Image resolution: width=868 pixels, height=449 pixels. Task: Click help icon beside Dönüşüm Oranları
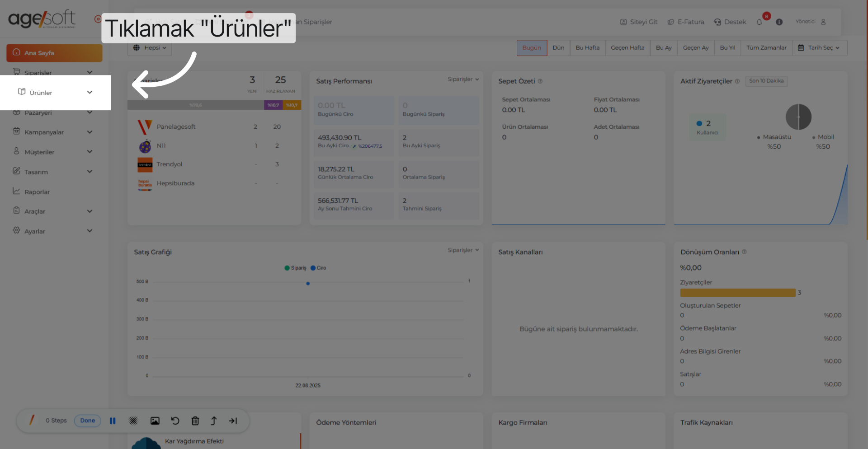744,252
